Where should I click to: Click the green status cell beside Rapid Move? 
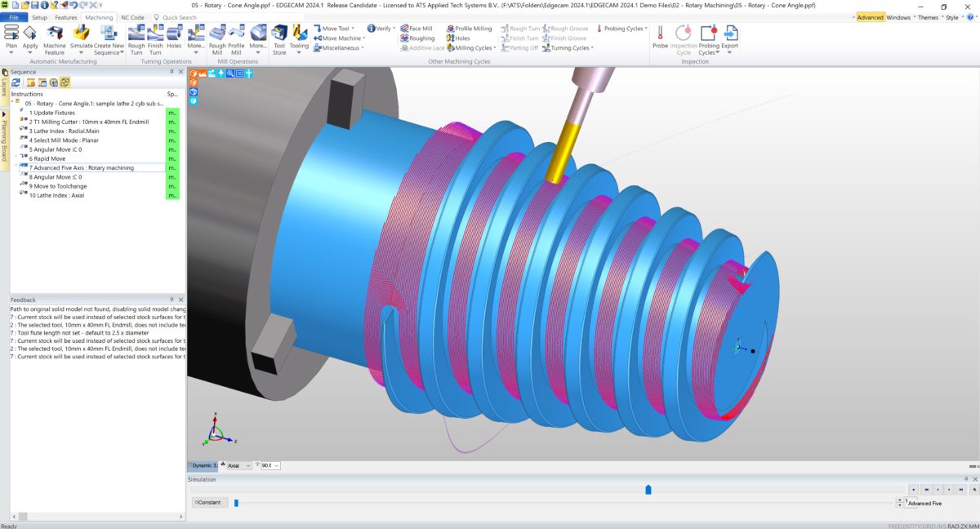click(172, 158)
